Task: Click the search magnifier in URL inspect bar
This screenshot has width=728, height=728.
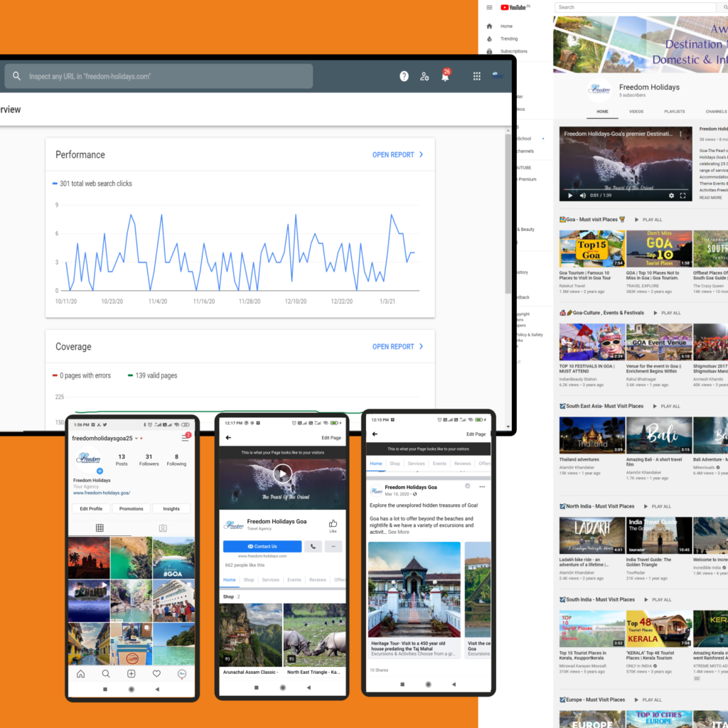Action: click(17, 75)
